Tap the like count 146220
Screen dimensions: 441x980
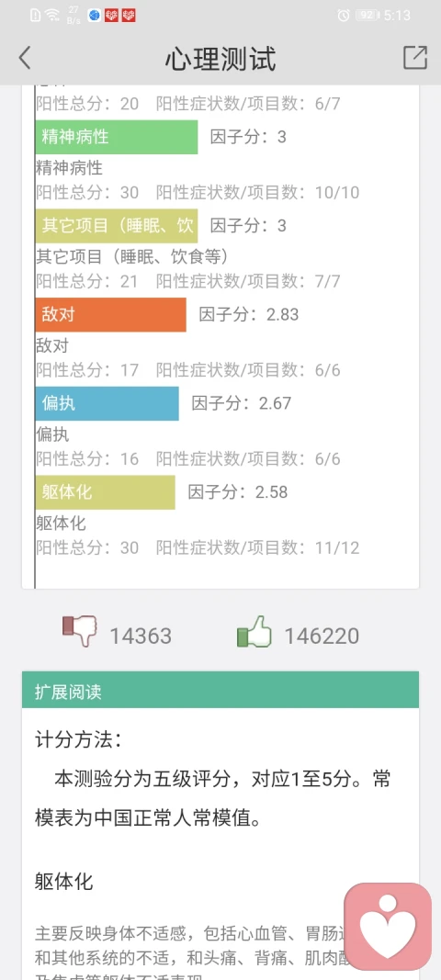tap(322, 636)
